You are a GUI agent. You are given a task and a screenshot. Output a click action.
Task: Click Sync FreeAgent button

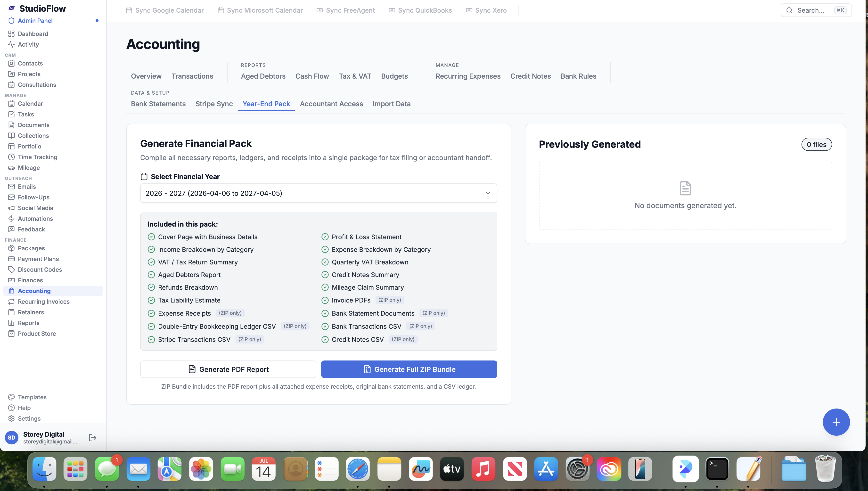[x=346, y=10]
